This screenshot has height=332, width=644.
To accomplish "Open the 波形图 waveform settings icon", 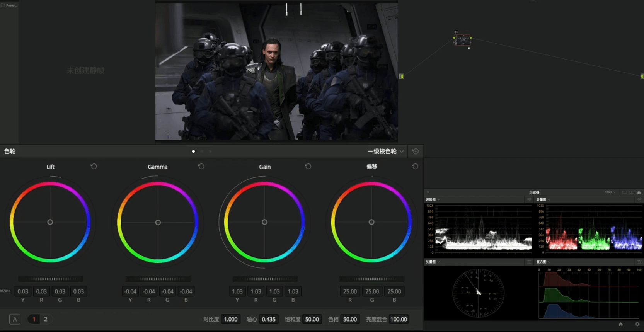I will tap(529, 199).
